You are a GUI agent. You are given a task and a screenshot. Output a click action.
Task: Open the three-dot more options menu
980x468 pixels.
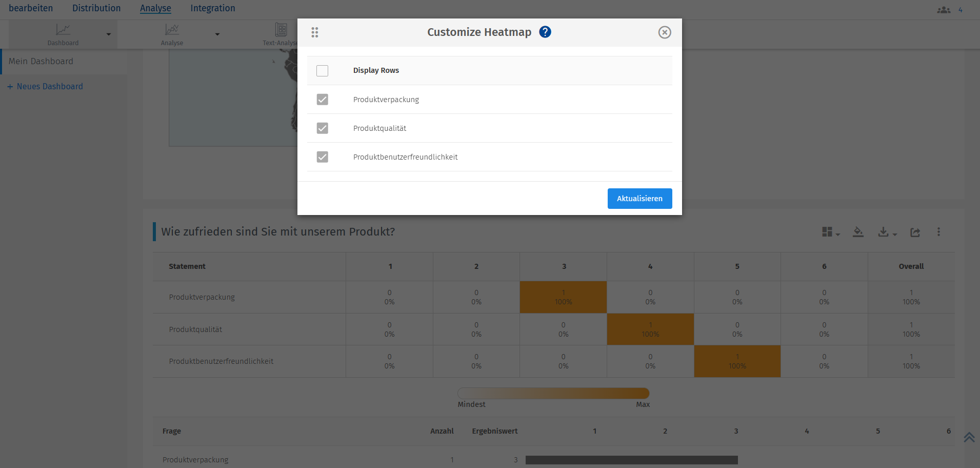point(939,232)
